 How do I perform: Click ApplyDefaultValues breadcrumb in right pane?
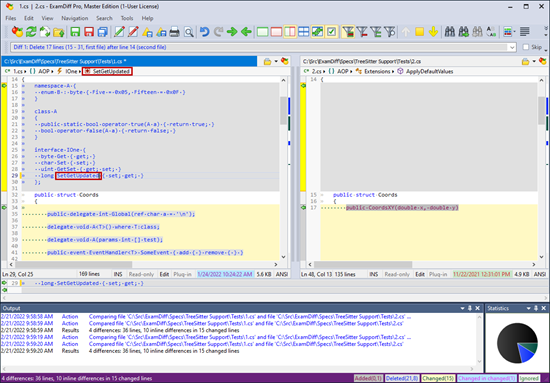[429, 71]
